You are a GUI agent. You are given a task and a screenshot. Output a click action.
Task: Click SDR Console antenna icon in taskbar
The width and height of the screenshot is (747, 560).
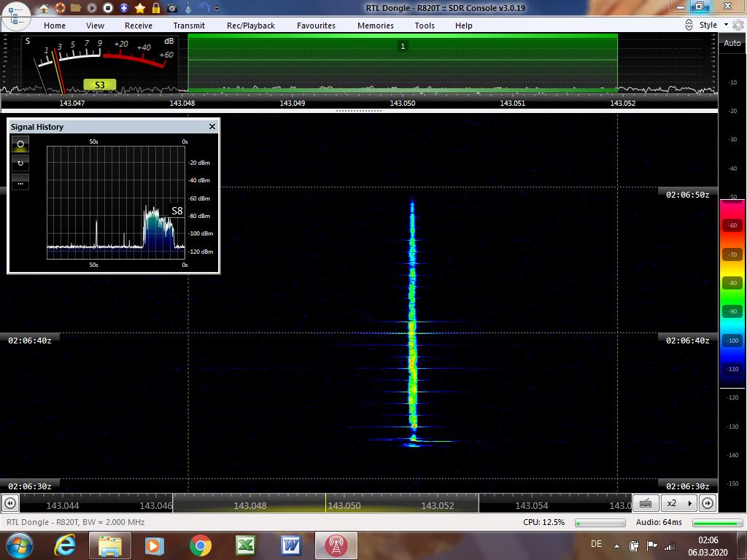[x=336, y=545]
